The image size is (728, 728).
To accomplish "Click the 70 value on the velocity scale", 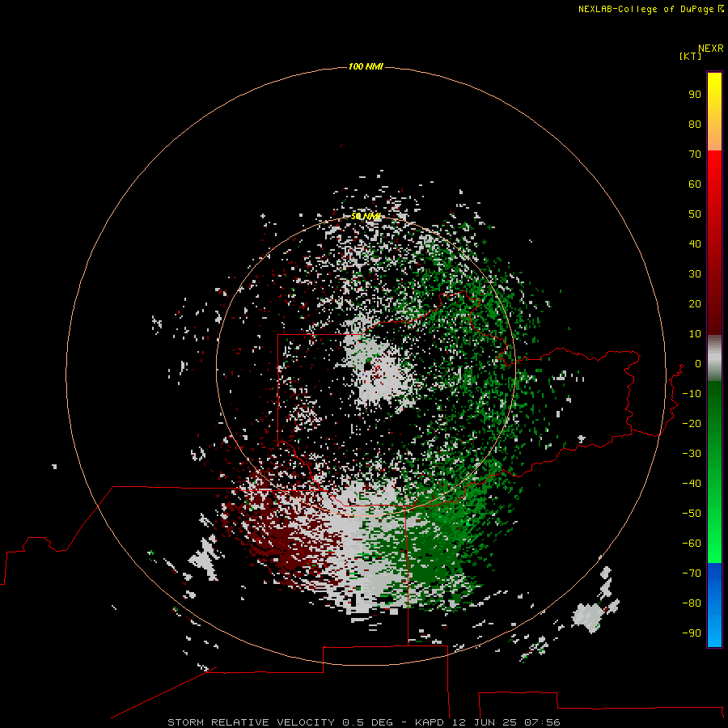I will tap(695, 154).
